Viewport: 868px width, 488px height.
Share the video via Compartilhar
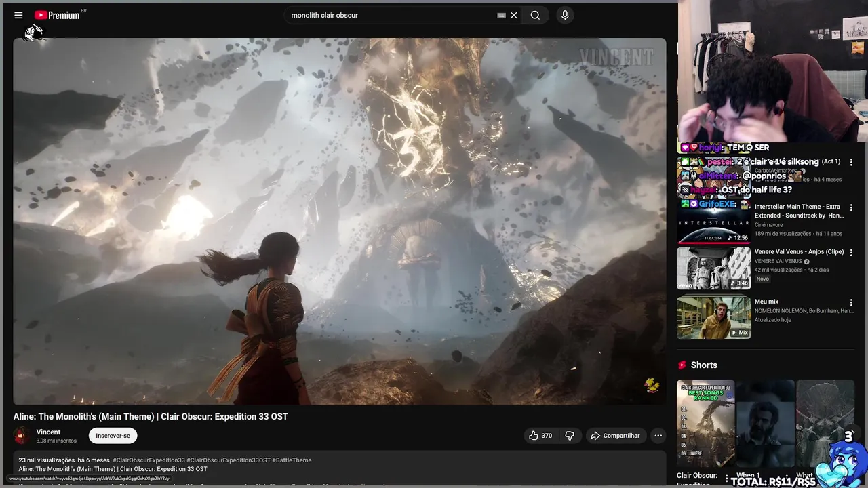(x=615, y=436)
